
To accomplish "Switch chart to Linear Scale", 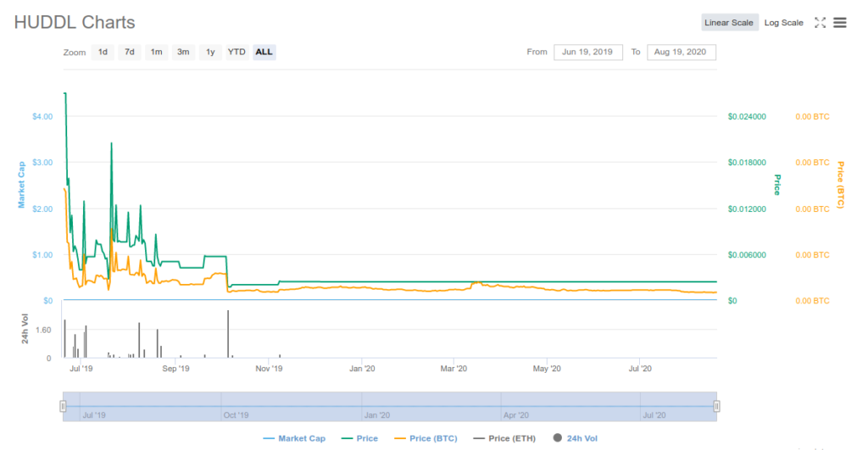I will coord(728,23).
